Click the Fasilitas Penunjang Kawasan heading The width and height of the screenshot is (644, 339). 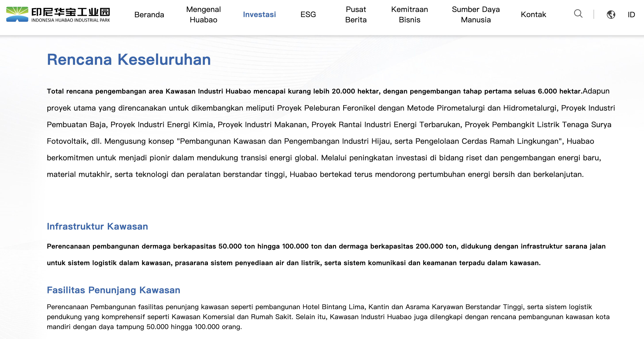click(x=113, y=290)
